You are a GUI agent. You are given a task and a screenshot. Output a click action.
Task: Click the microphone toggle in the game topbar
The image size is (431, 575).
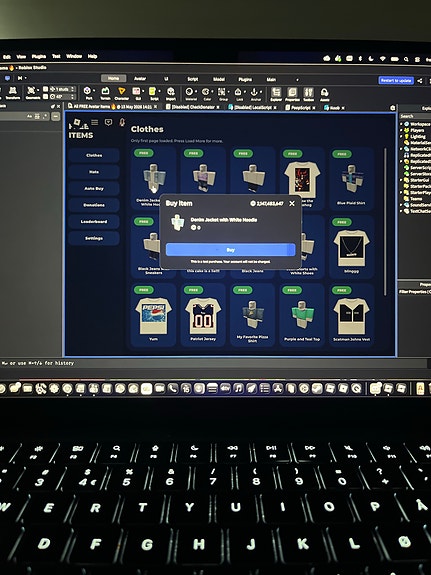122,122
